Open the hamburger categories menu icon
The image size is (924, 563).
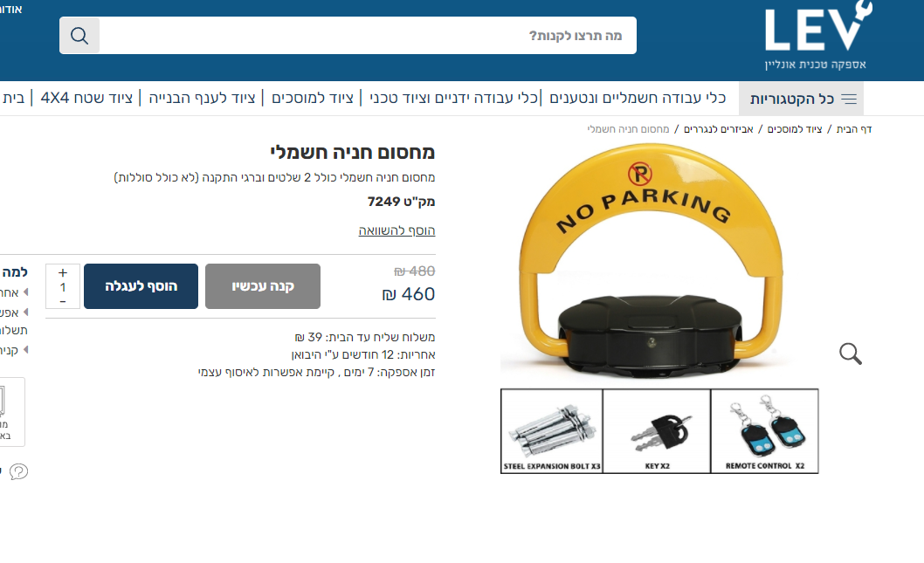coord(849,99)
